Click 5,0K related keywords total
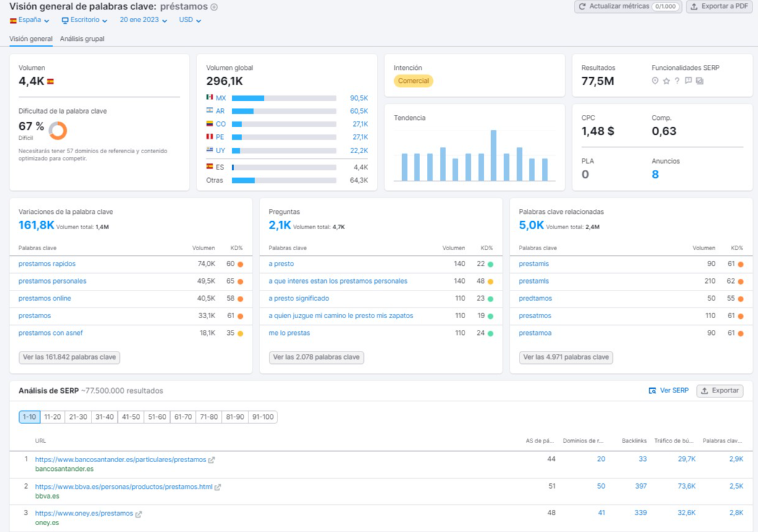Image resolution: width=758 pixels, height=532 pixels. [531, 226]
